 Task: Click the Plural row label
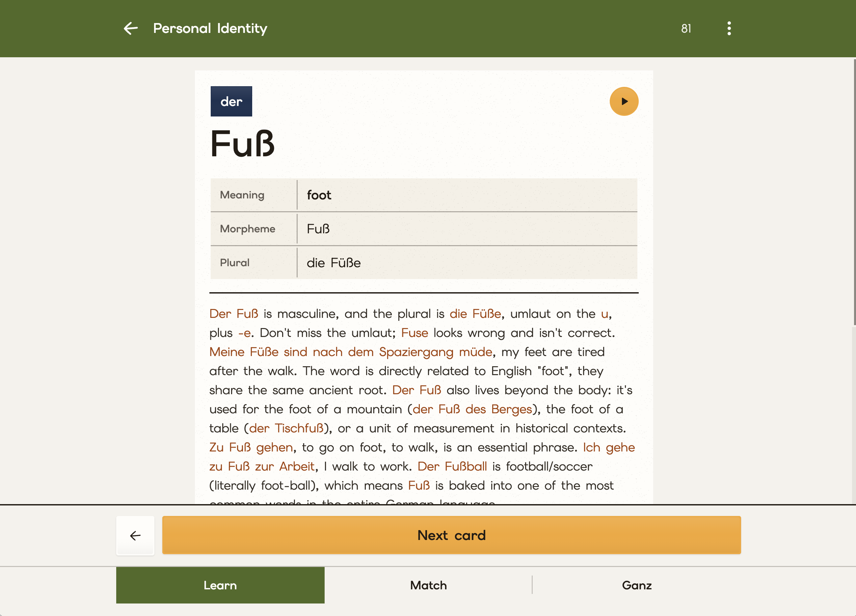click(235, 263)
